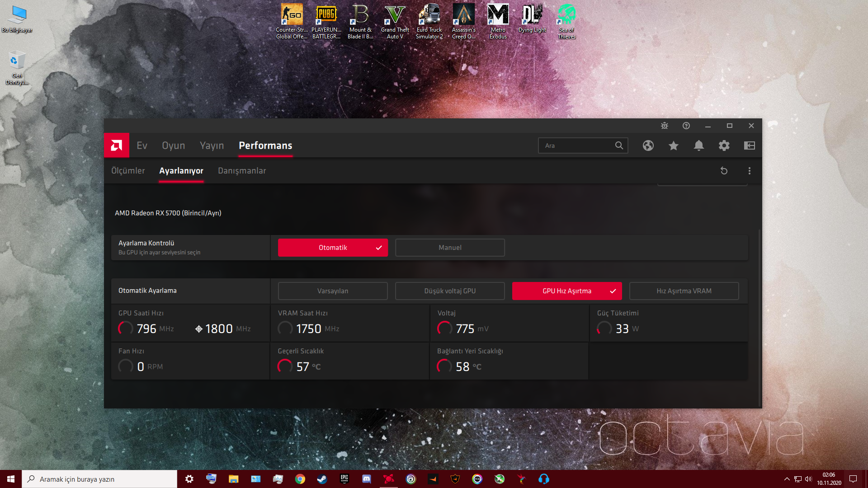Open the web browser globe icon
The image size is (868, 488).
tap(648, 145)
